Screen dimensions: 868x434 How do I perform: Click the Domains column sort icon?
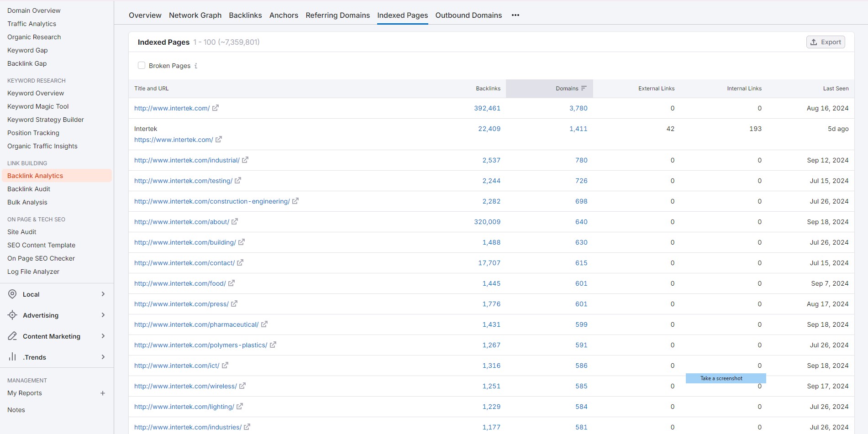584,88
